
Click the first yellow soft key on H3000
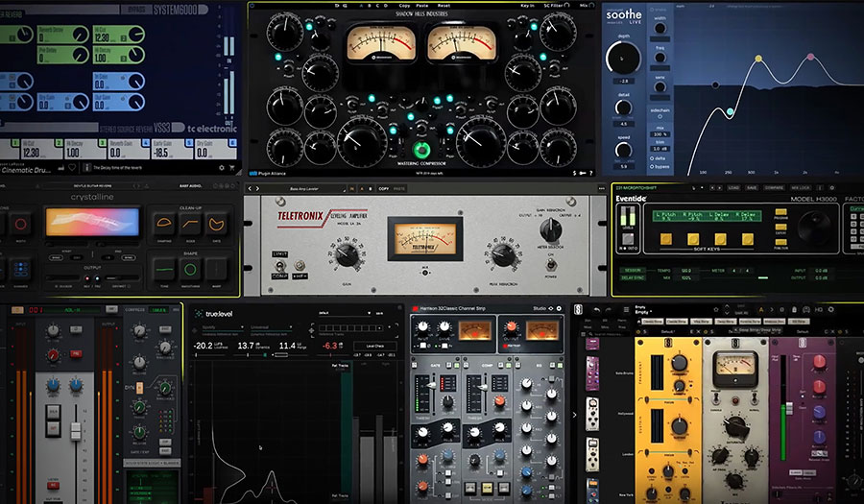665,238
